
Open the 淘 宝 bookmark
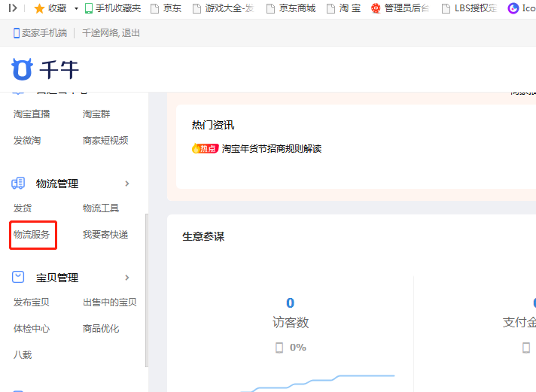[x=344, y=8]
